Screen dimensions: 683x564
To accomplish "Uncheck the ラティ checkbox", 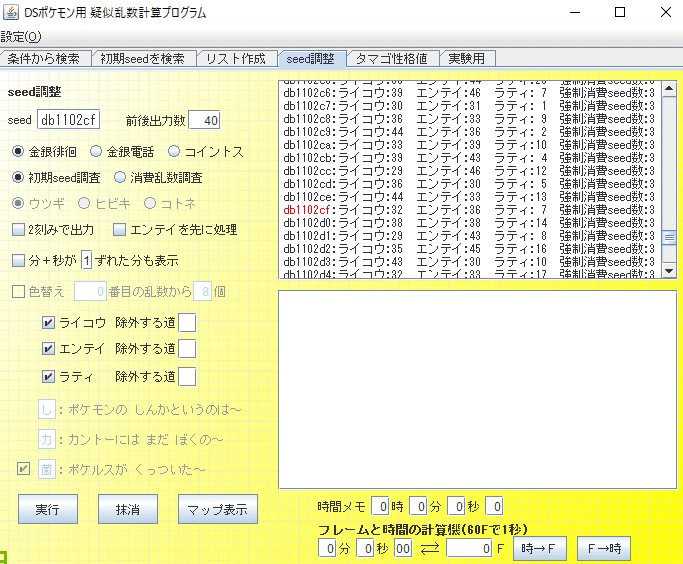I will point(48,377).
